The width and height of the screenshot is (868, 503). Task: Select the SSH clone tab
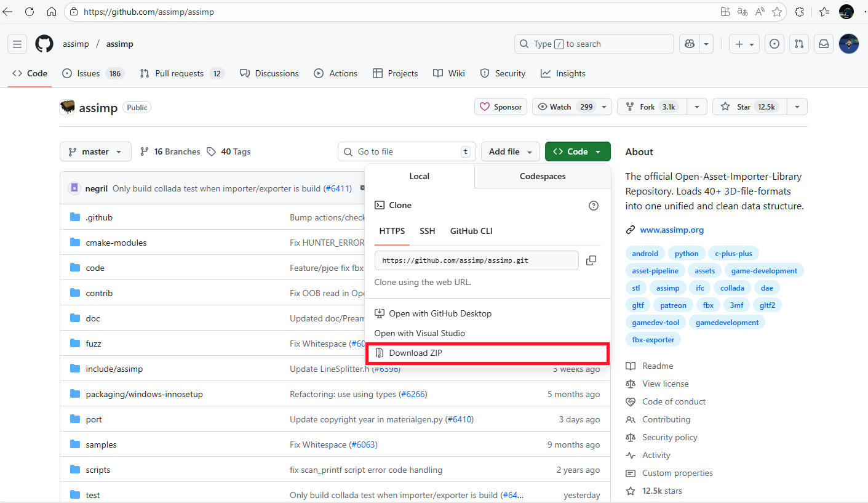[x=428, y=231]
